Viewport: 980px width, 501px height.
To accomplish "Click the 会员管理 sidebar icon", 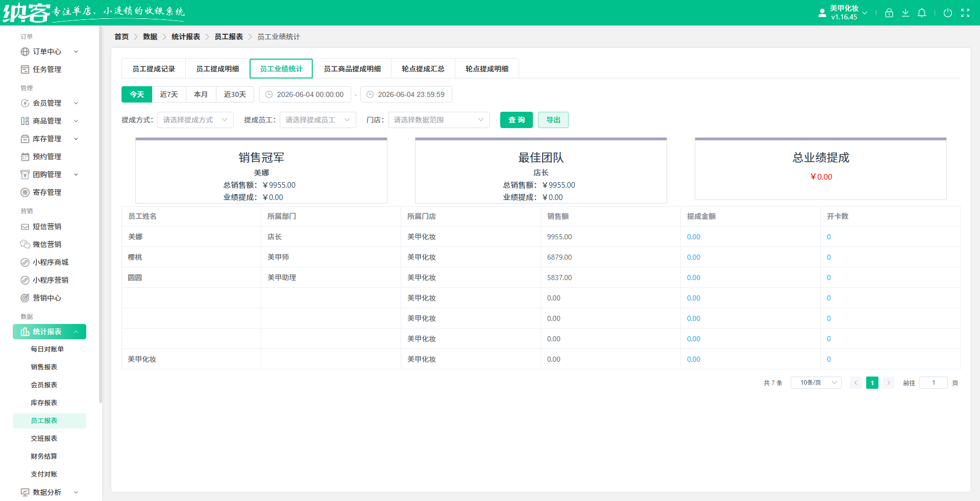I will pos(24,103).
